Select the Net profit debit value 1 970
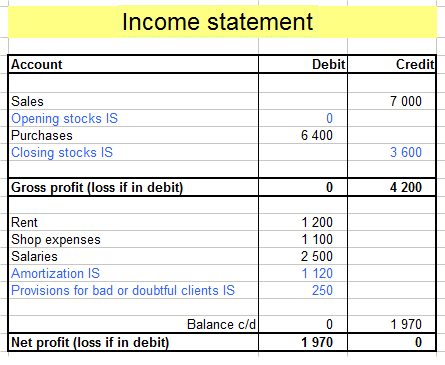Screen dimensions: 445x365 point(303,342)
